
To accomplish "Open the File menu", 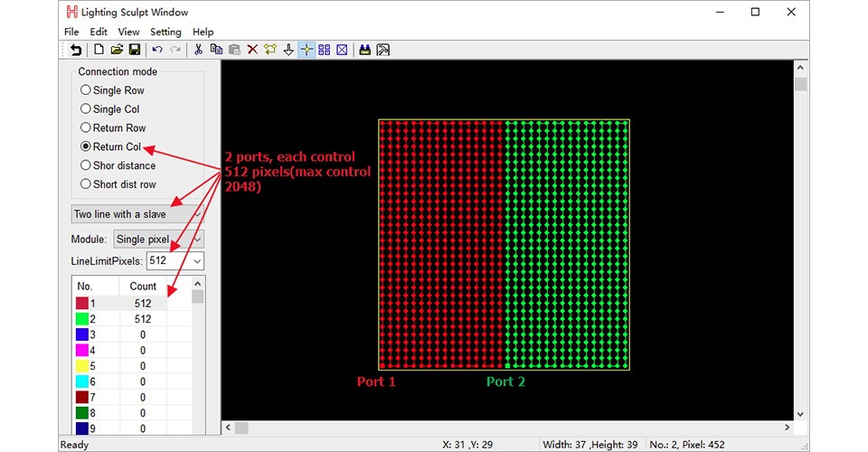I will pos(71,32).
